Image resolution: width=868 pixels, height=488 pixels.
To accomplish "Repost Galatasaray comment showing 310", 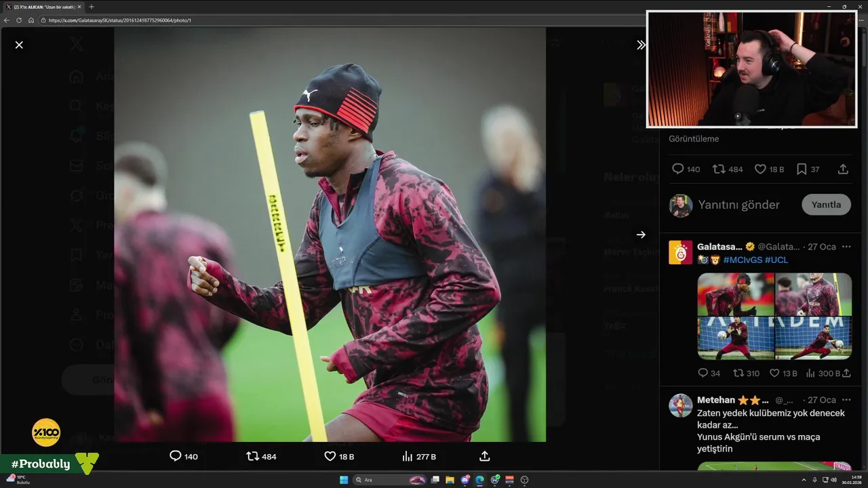I will click(747, 373).
